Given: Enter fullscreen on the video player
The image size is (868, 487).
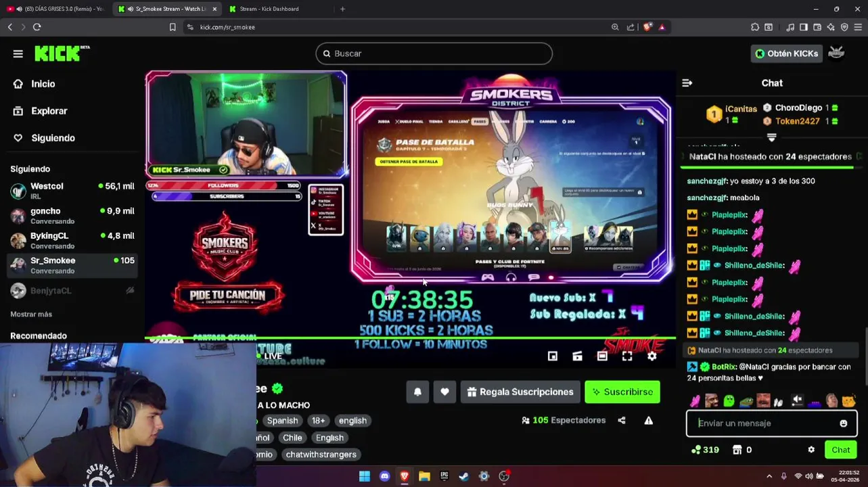Looking at the screenshot, I should tap(627, 356).
